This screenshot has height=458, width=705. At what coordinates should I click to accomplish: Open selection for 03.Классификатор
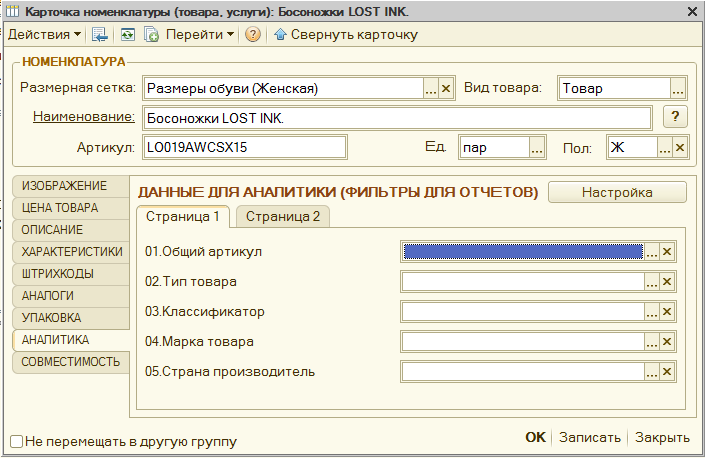click(x=651, y=311)
